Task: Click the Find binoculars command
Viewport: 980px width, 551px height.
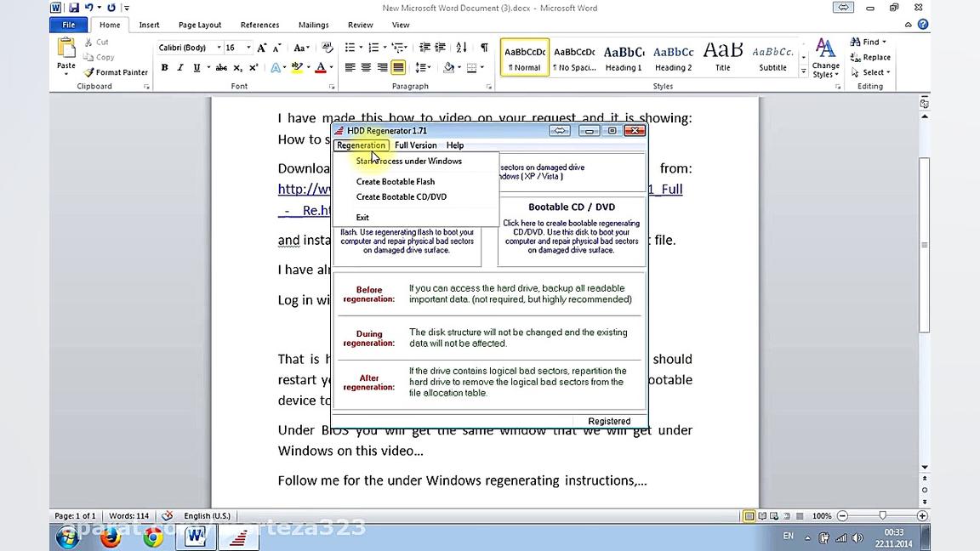Action: click(868, 42)
